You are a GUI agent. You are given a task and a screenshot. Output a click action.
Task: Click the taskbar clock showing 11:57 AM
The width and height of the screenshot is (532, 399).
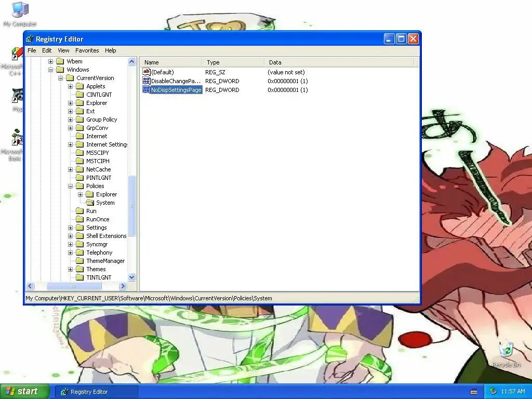tap(513, 392)
